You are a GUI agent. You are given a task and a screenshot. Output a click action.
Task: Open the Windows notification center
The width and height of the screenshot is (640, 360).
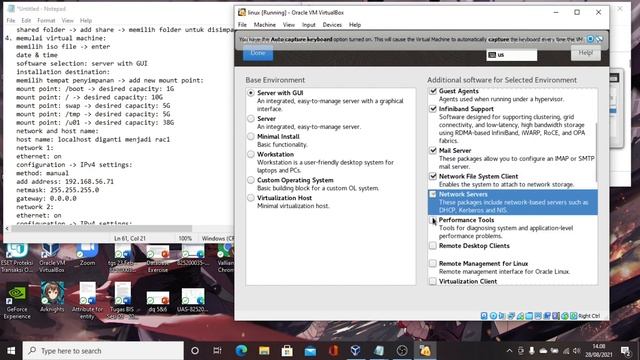tap(625, 351)
